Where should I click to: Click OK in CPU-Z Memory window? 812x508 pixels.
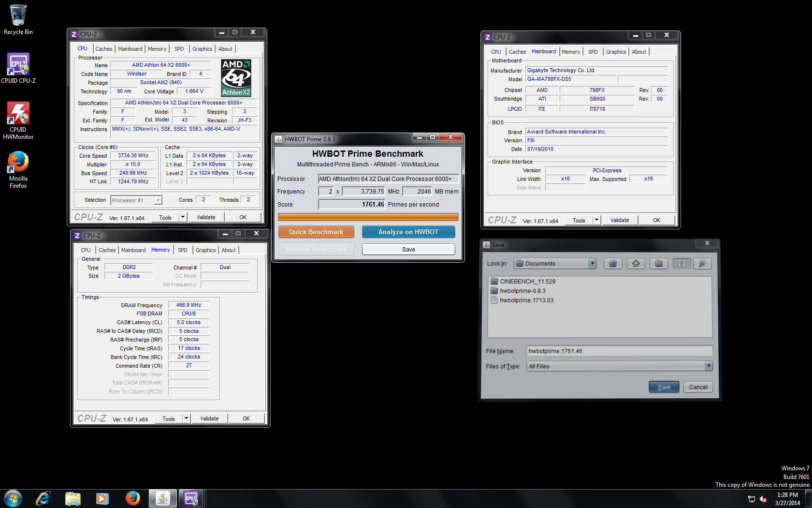(x=246, y=418)
